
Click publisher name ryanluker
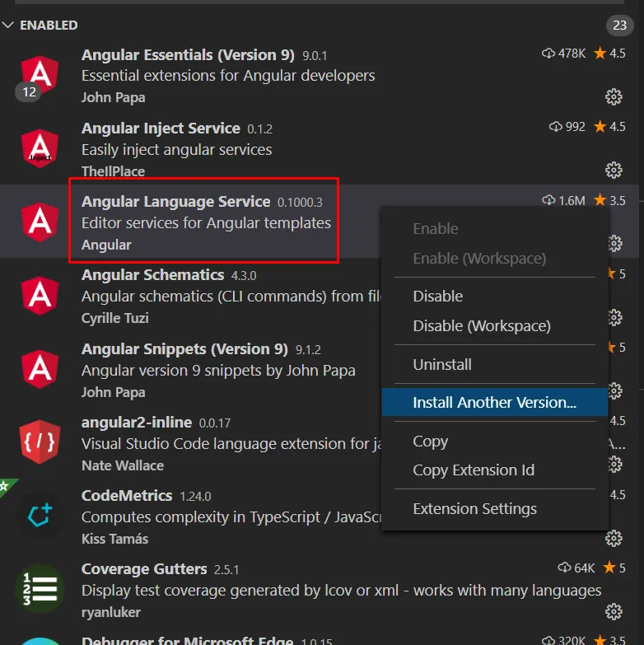coord(111,612)
